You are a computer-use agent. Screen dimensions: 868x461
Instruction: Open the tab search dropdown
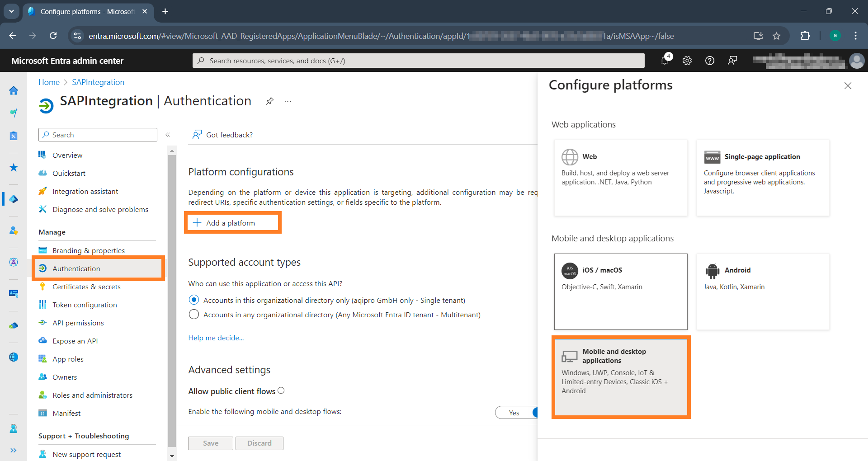pyautogui.click(x=11, y=11)
